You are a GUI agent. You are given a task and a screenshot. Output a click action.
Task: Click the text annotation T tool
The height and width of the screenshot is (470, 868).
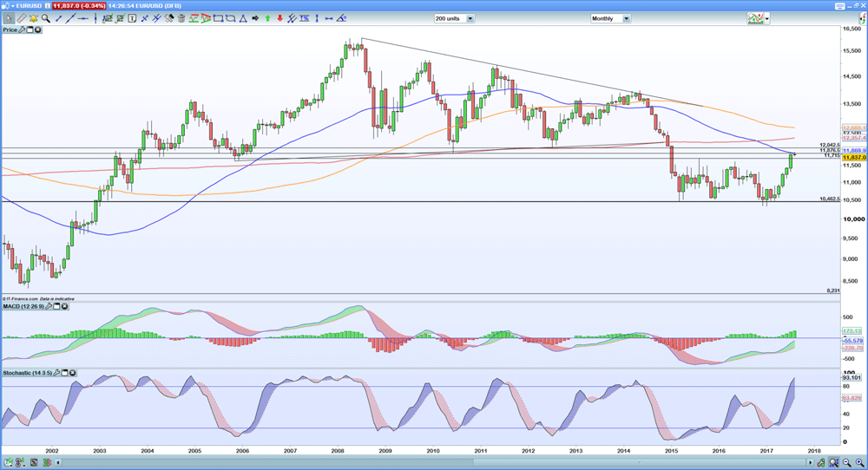pyautogui.click(x=132, y=18)
